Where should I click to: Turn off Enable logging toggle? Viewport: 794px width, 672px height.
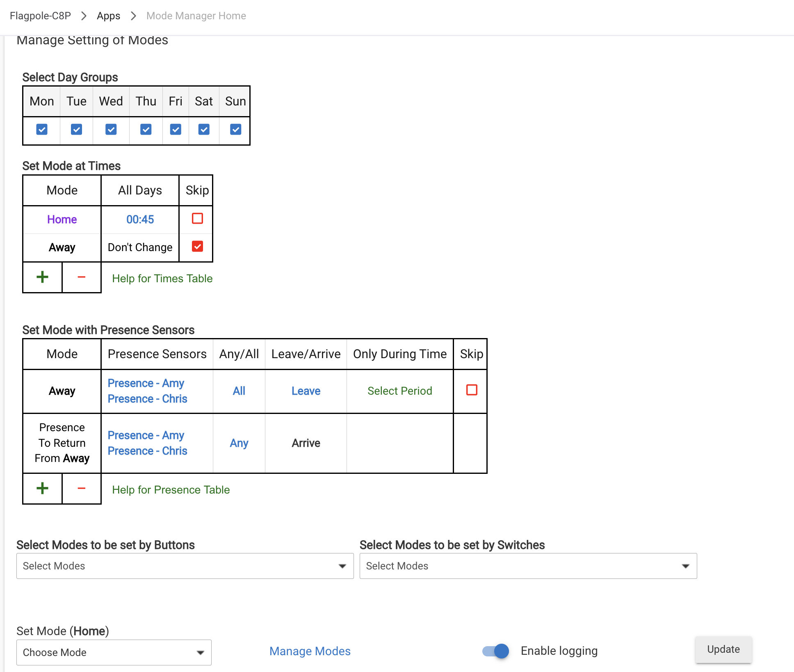click(x=495, y=651)
